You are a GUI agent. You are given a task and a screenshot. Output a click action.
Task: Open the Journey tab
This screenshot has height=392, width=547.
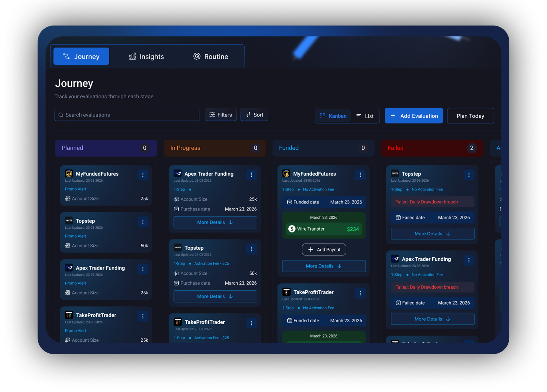(81, 56)
